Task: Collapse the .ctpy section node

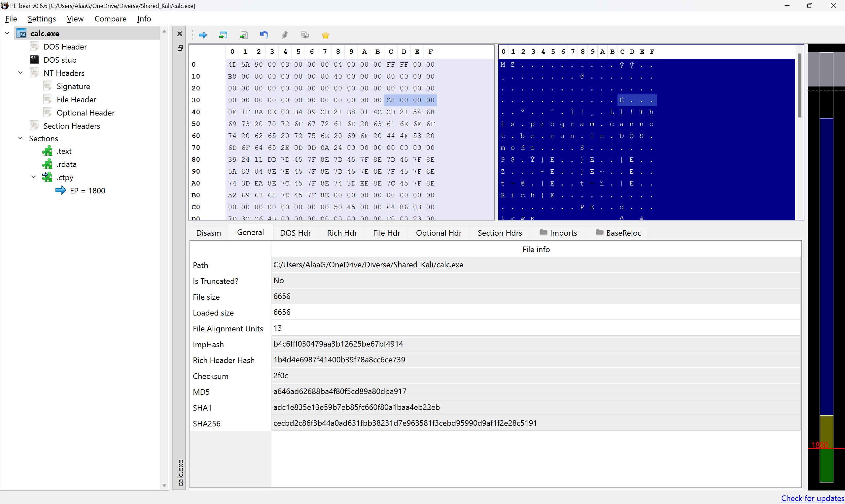Action: 34,177
